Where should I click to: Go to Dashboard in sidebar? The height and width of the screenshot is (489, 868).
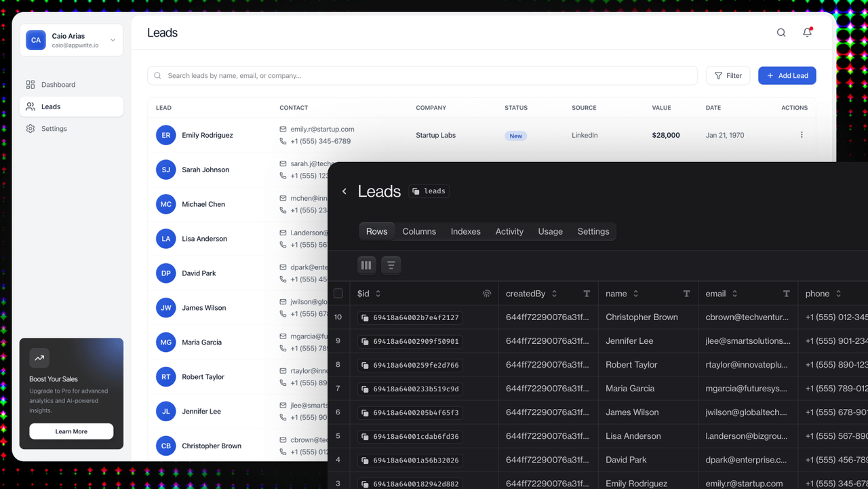tap(58, 85)
